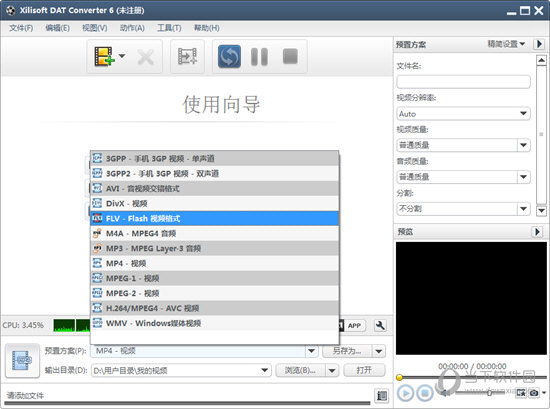Click the M4A audio format icon
The height and width of the screenshot is (409, 550).
click(x=97, y=233)
